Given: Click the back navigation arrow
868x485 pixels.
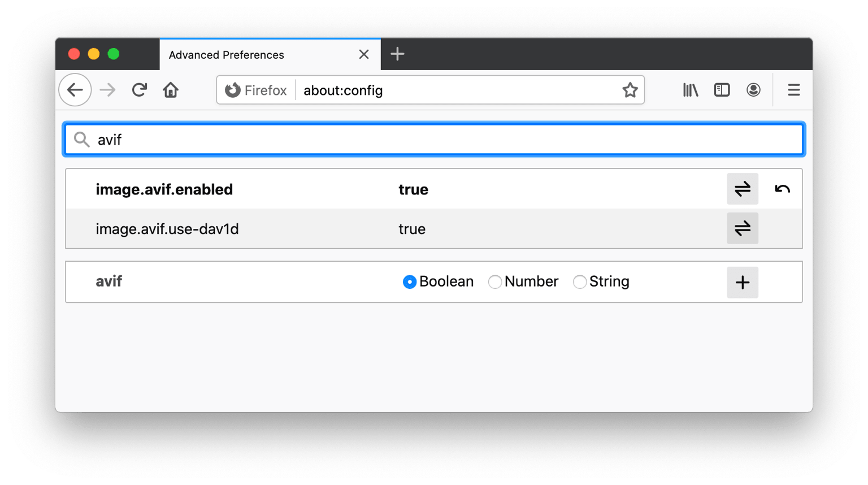Looking at the screenshot, I should click(x=75, y=89).
